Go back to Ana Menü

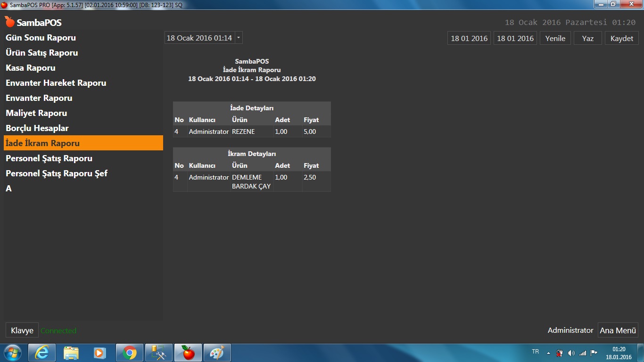618,330
